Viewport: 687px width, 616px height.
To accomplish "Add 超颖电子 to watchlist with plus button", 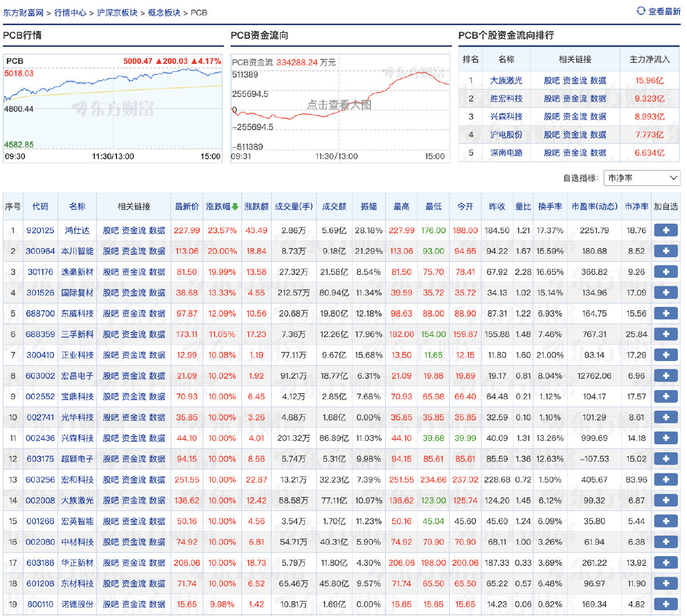I will click(665, 459).
